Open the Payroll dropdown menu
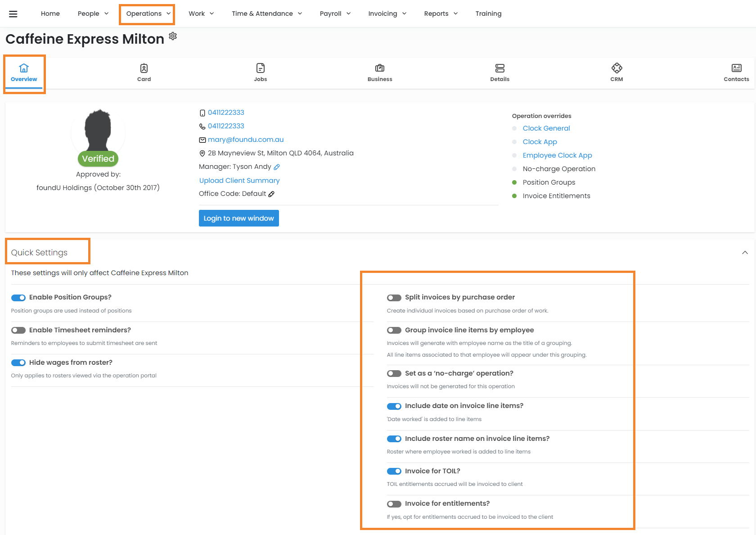Screen dimensions: 756x535 click(x=335, y=14)
